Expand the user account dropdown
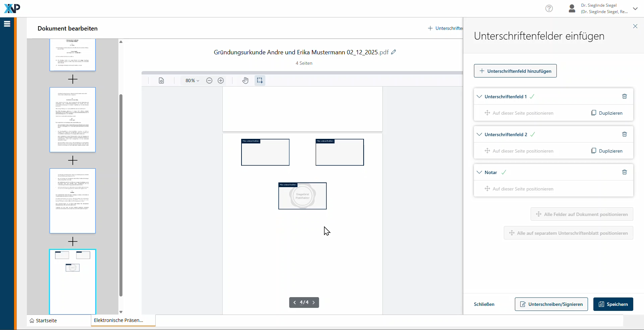Image resolution: width=644 pixels, height=330 pixels. [x=635, y=9]
